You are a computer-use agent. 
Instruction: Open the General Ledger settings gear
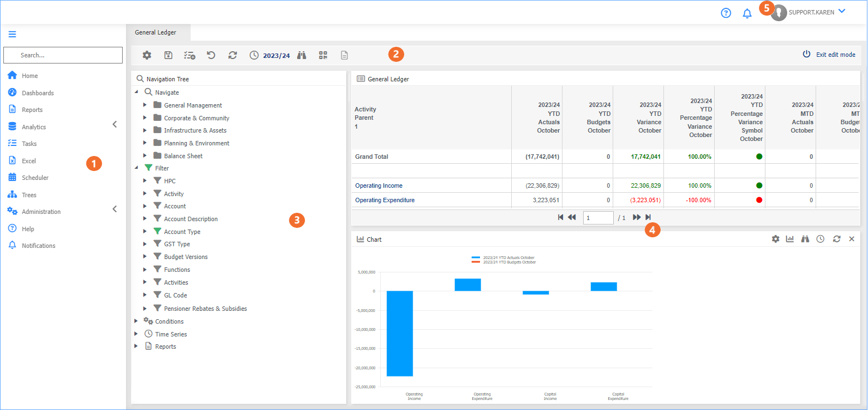click(x=147, y=55)
